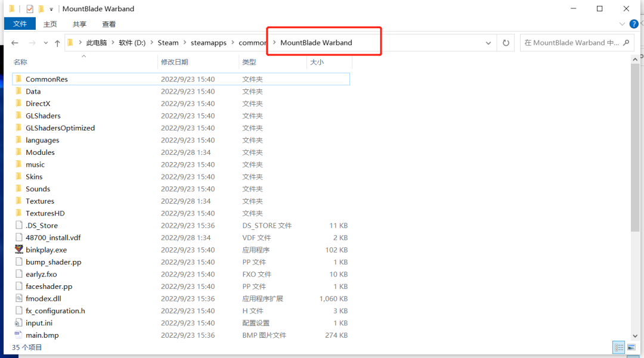This screenshot has height=358, width=644.
Task: Open the 文件 ribbon tab
Action: pyautogui.click(x=20, y=24)
